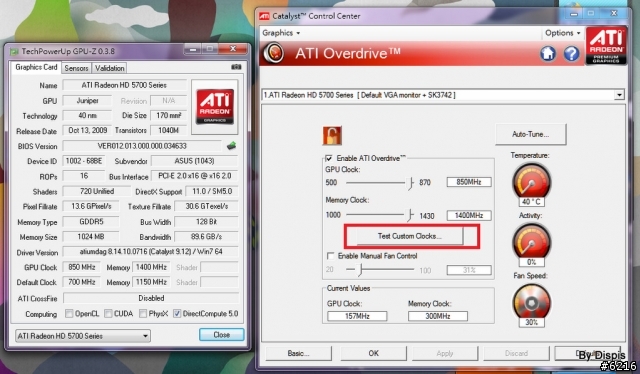Click the 1400MHz memory clock value field

click(469, 216)
